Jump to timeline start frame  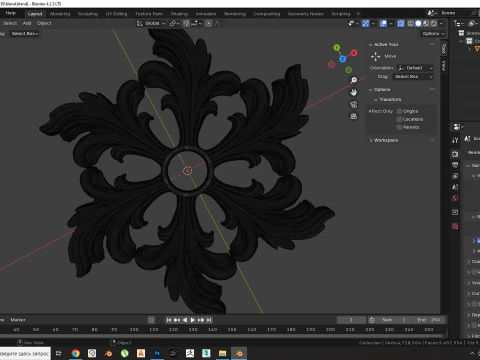[x=169, y=320]
